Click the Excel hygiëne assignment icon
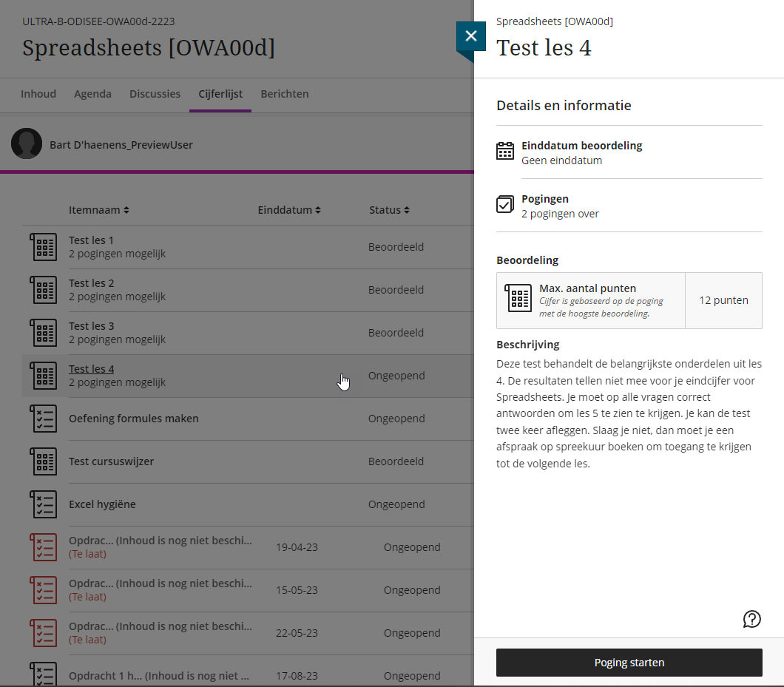Image resolution: width=784 pixels, height=687 pixels. point(44,504)
